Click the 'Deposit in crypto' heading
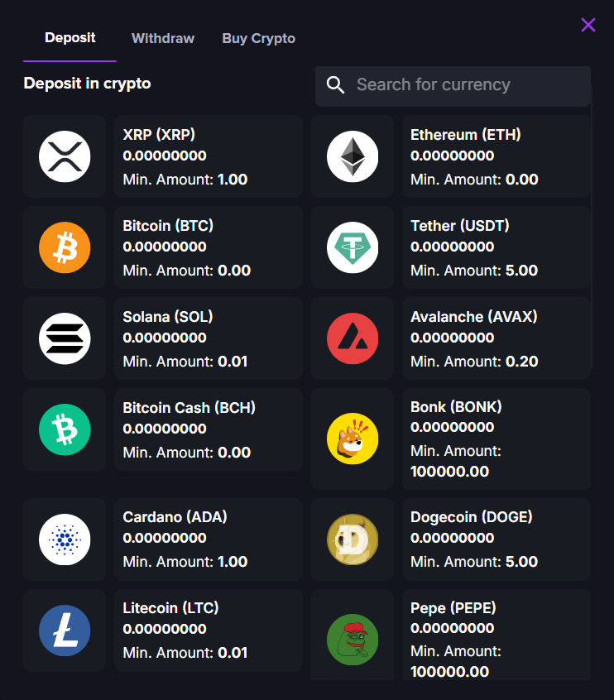The height and width of the screenshot is (700, 614). click(x=87, y=84)
